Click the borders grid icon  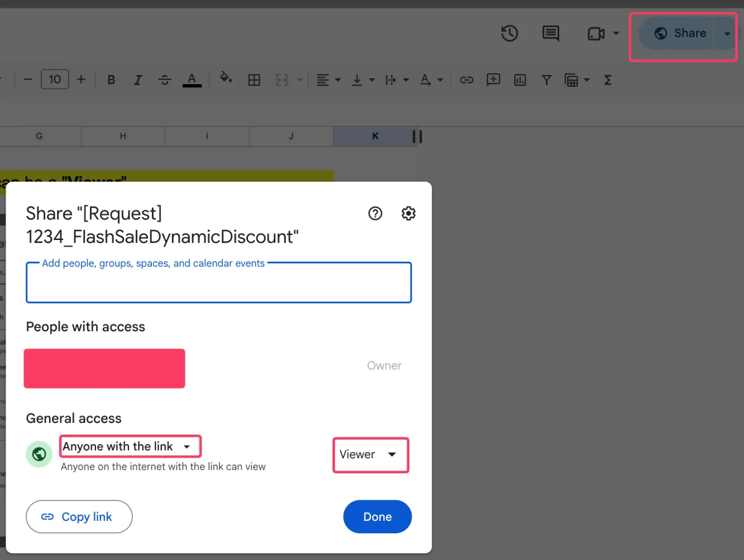pos(254,79)
